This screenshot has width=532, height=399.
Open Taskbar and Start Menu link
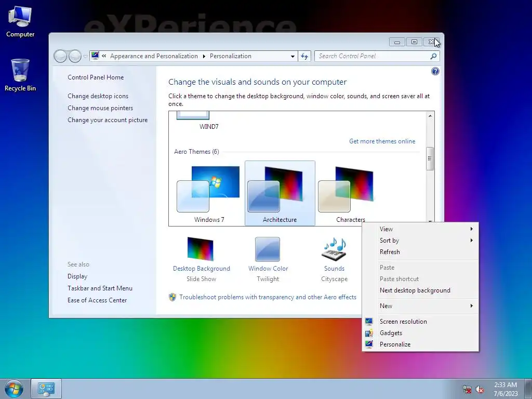coord(100,288)
